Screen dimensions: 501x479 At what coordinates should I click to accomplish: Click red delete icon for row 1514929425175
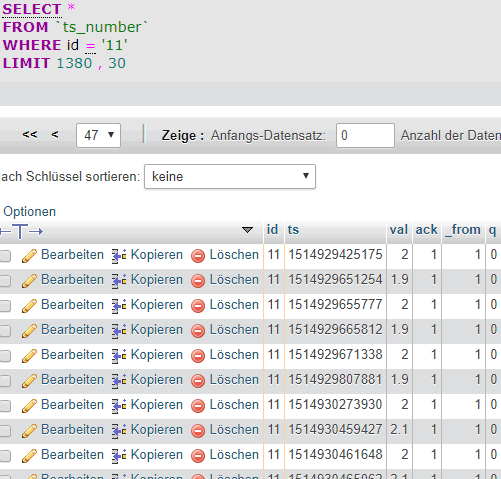pos(198,256)
